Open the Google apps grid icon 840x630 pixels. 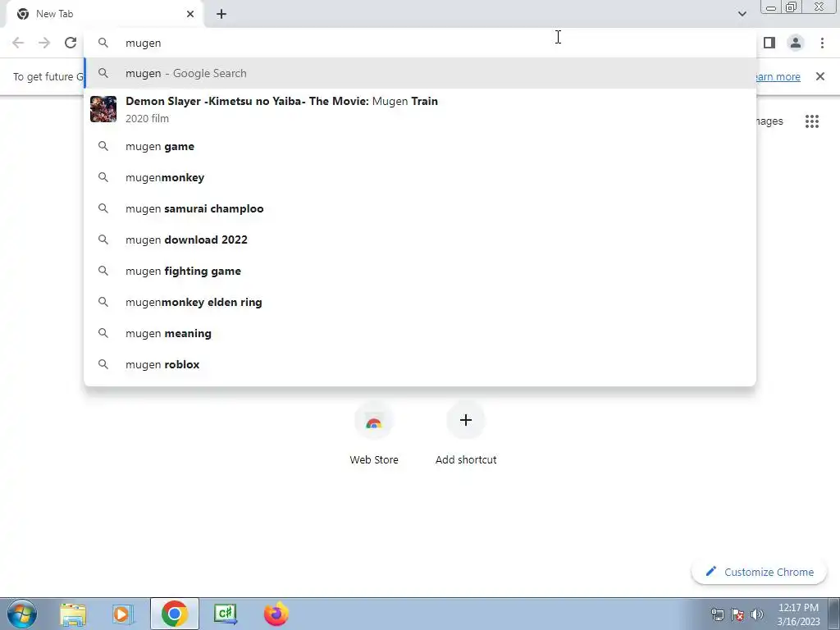[x=811, y=121]
